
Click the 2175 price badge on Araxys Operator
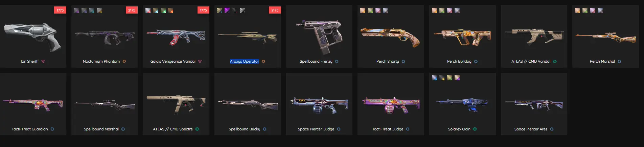[275, 10]
